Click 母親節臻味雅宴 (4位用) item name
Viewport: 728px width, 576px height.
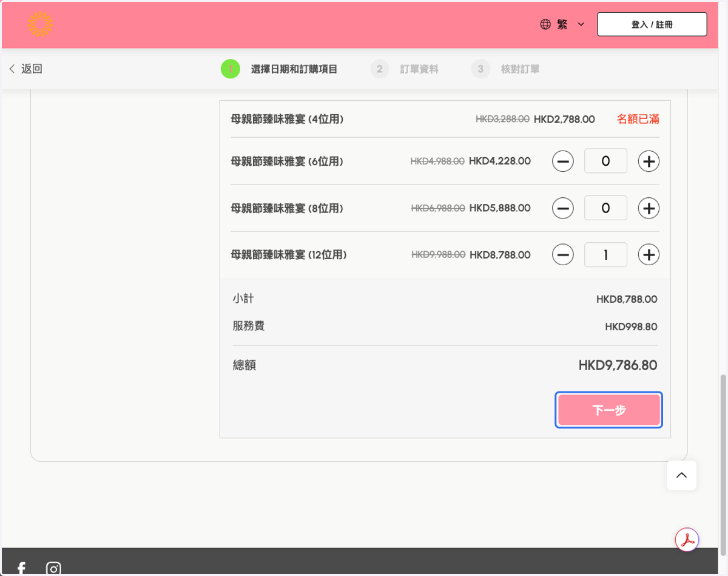coord(288,119)
